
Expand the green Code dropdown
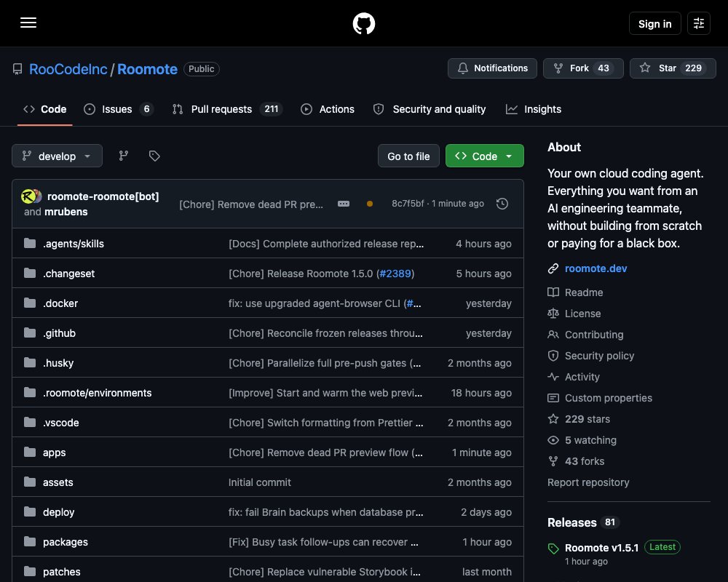(484, 156)
